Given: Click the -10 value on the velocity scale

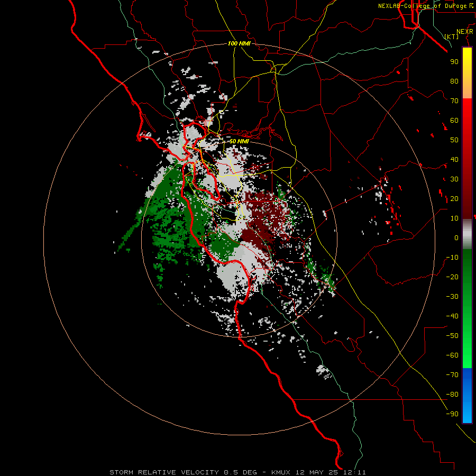Looking at the screenshot, I should 452,258.
